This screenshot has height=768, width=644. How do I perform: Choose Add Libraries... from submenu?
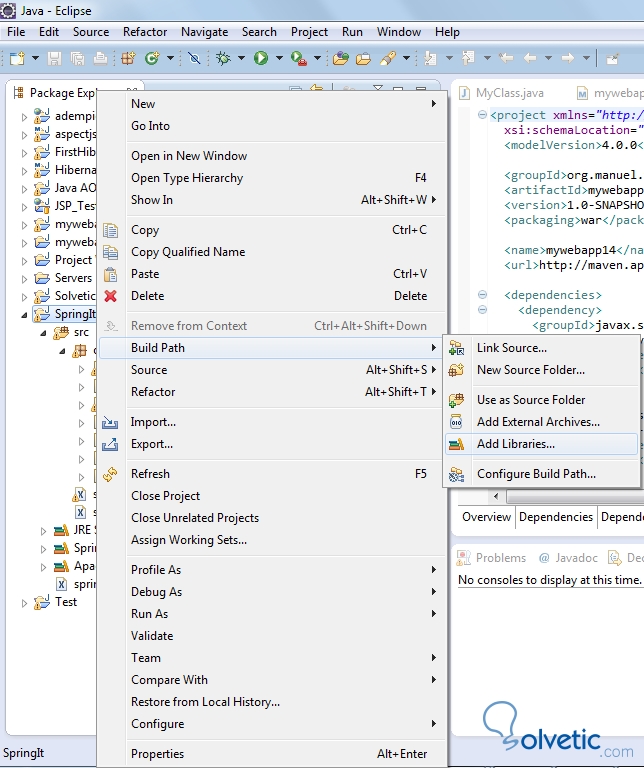(542, 444)
